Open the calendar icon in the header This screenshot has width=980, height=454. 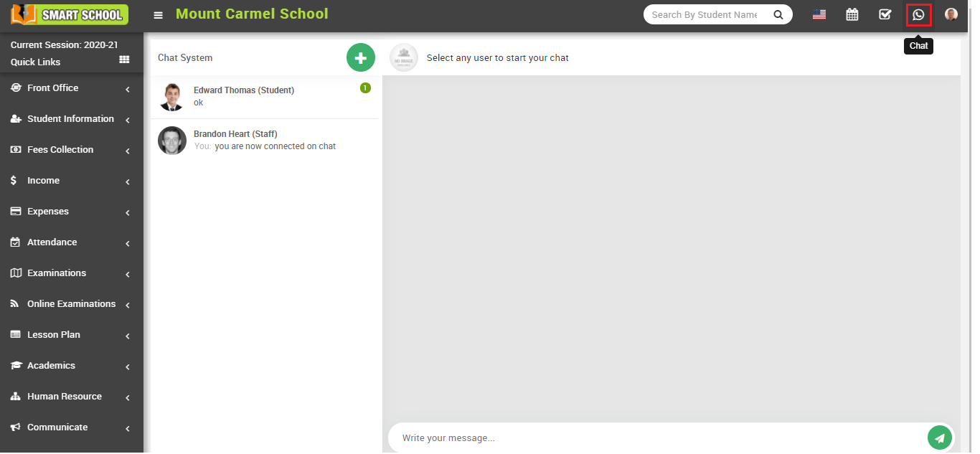point(852,14)
